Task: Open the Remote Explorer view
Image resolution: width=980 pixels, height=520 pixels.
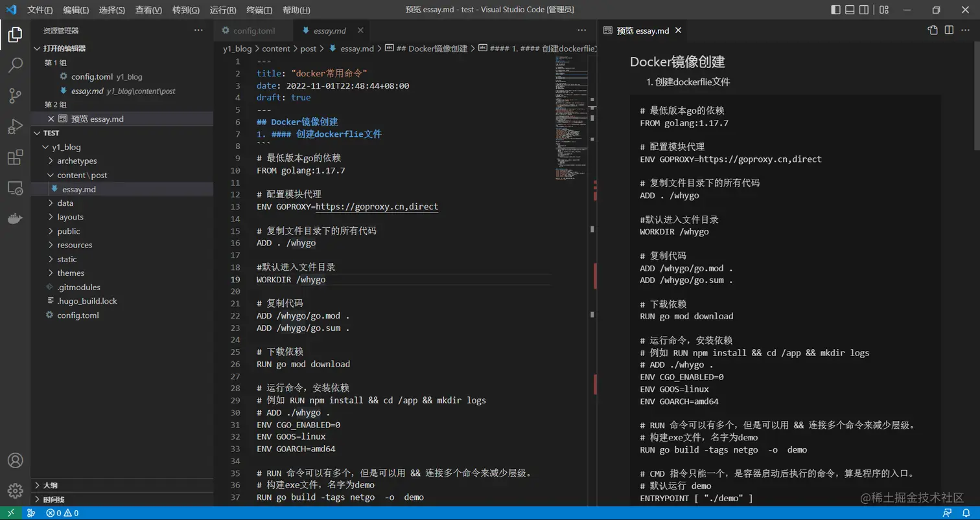Action: [15, 188]
